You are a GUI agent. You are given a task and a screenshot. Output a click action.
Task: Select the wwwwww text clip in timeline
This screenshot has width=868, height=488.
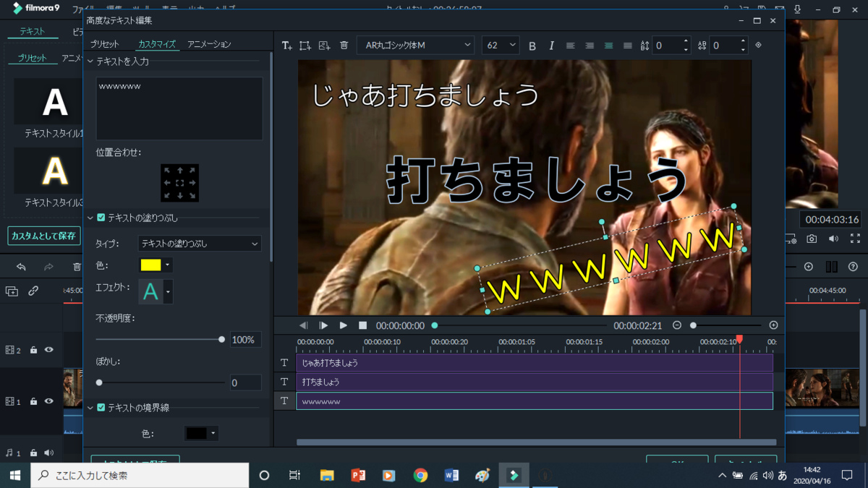pyautogui.click(x=534, y=401)
